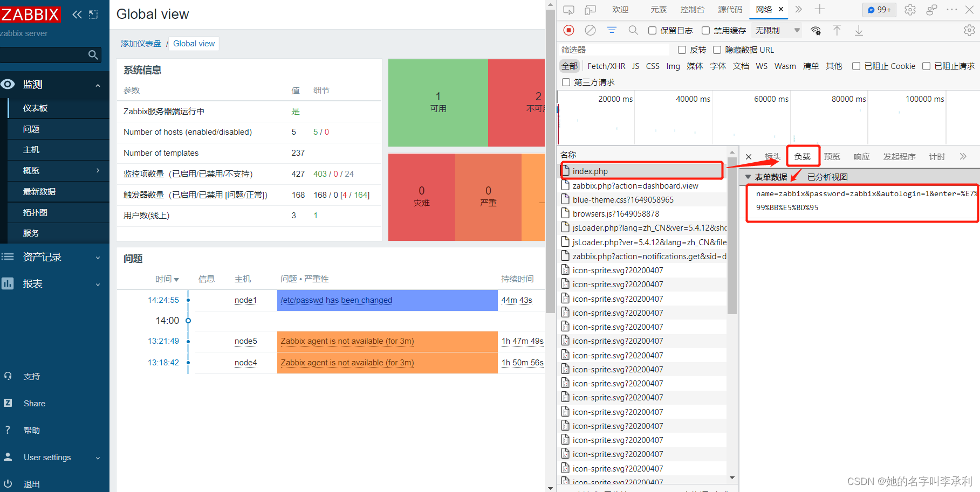
Task: Open network conditions with the wifi-gear icon
Action: (816, 31)
